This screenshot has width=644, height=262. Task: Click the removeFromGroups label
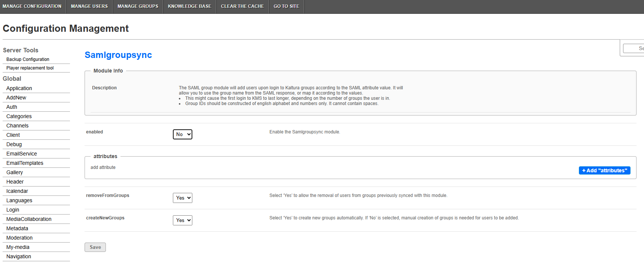click(x=107, y=195)
